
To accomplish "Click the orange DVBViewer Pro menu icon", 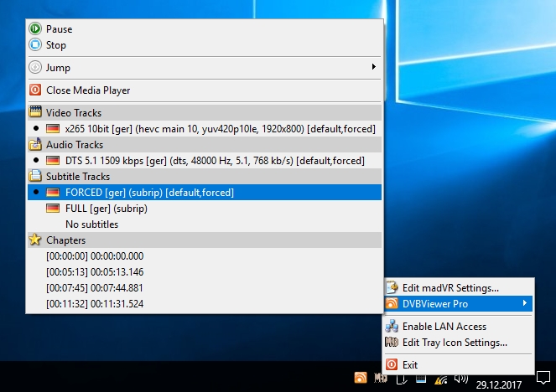I will coord(392,303).
